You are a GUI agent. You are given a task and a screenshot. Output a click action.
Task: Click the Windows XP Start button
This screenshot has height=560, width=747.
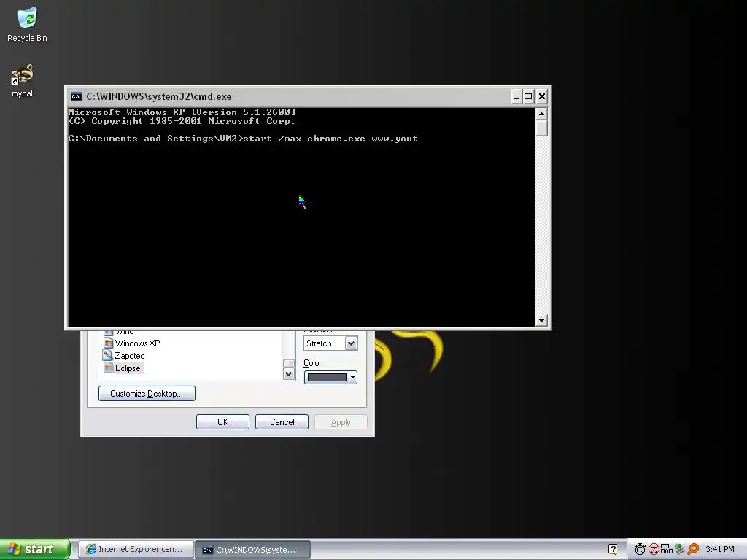click(x=34, y=549)
